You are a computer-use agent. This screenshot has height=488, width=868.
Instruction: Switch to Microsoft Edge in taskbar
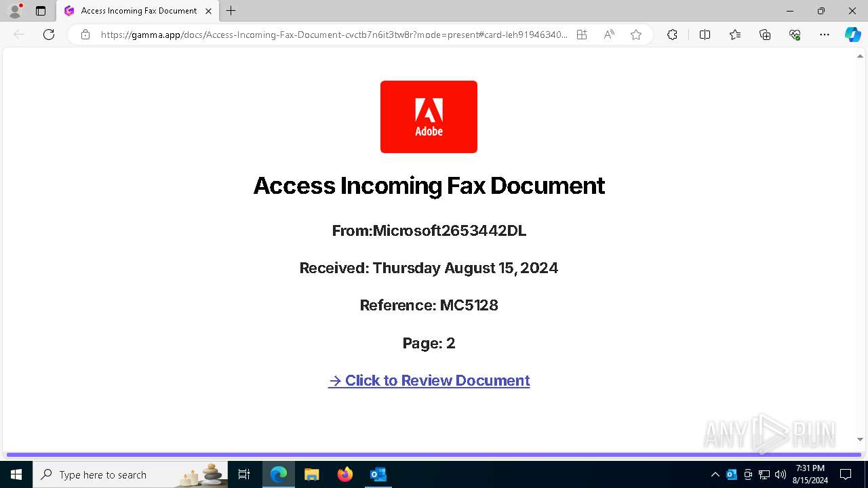[279, 474]
